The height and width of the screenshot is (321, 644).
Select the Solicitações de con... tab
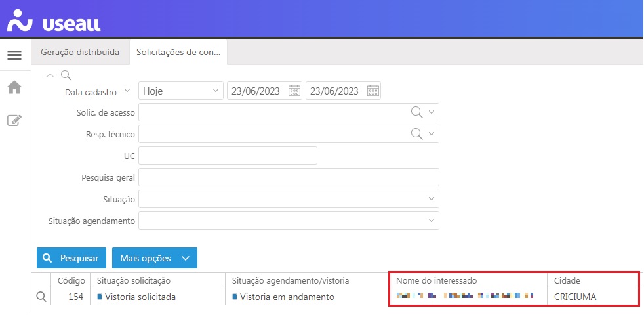tap(178, 53)
